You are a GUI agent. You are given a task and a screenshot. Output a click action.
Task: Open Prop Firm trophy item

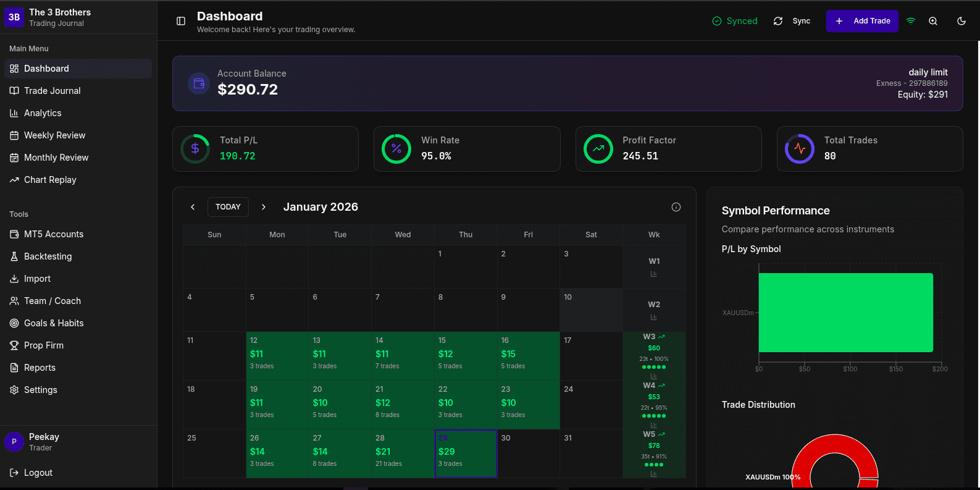pyautogui.click(x=43, y=345)
